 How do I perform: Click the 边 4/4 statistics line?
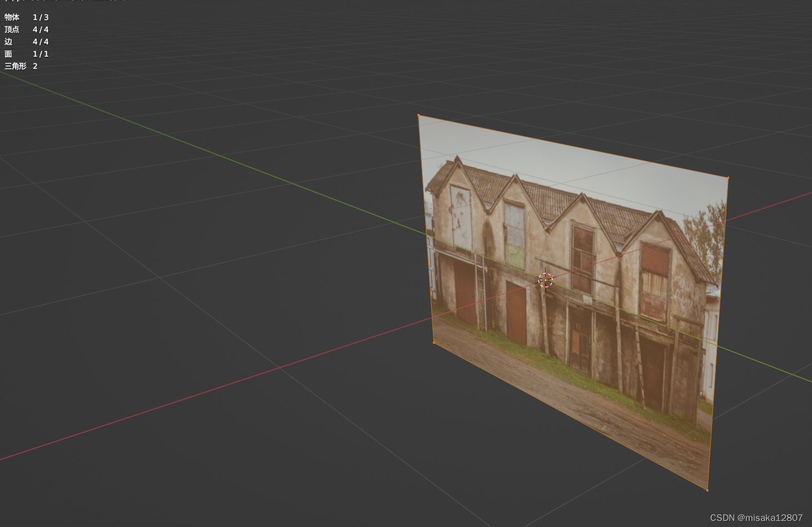[27, 42]
